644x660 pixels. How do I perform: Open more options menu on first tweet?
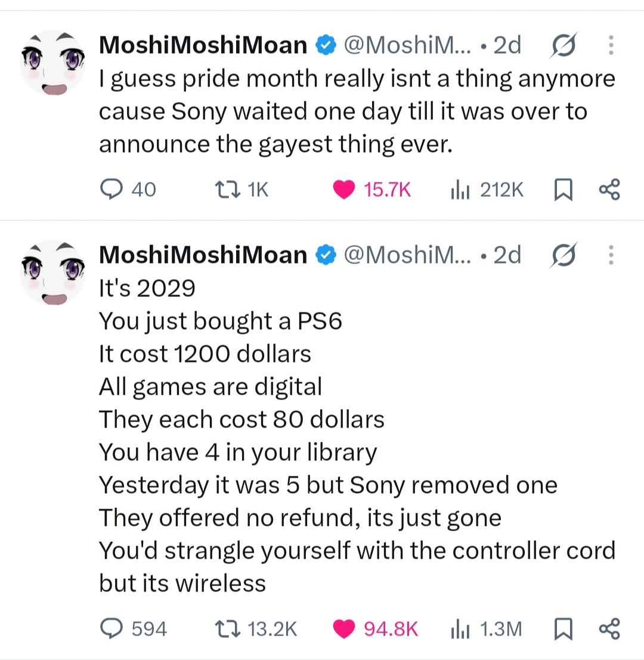click(611, 45)
